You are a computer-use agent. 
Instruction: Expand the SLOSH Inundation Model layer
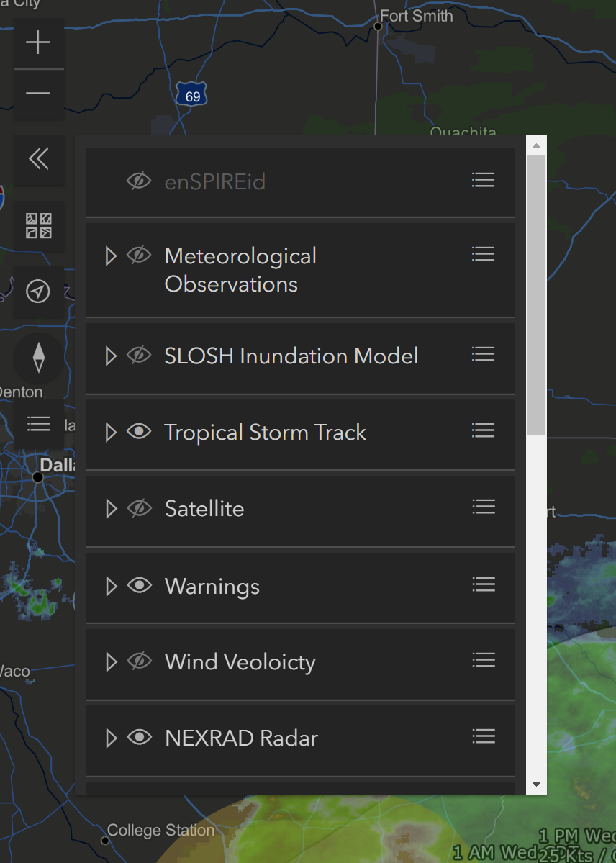(110, 356)
